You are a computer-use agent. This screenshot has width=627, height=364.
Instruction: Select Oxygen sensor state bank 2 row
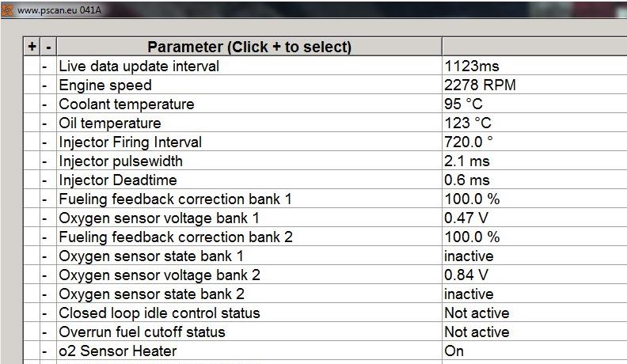click(151, 294)
